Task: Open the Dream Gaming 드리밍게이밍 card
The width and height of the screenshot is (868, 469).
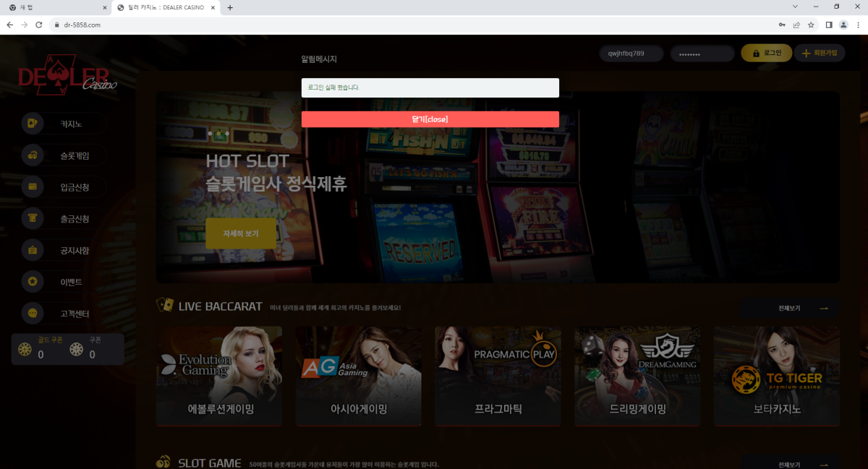Action: pyautogui.click(x=638, y=376)
